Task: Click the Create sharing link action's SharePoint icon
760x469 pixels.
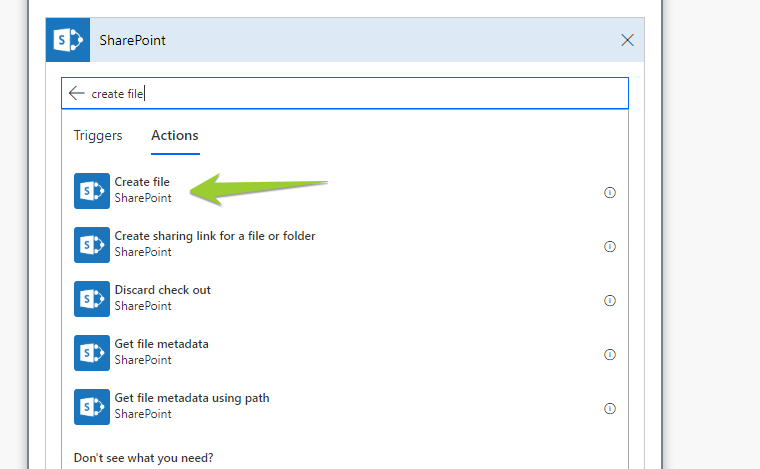Action: click(92, 244)
